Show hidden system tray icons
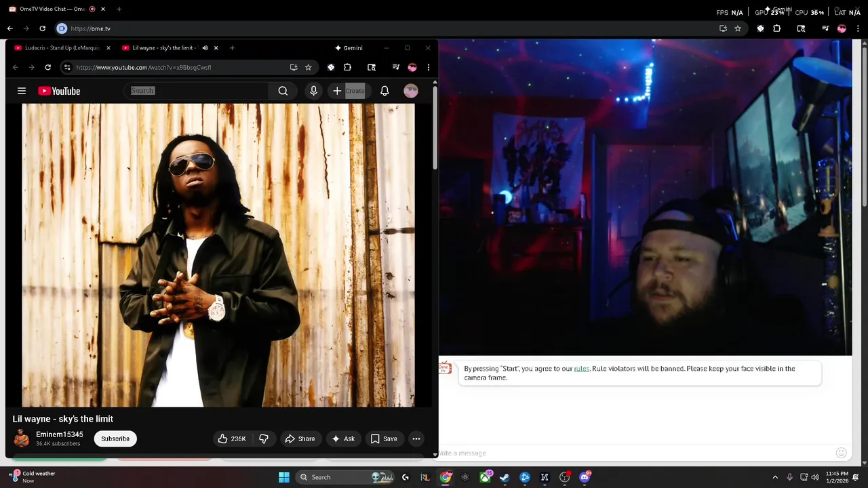Viewport: 868px width, 488px height. 775,477
